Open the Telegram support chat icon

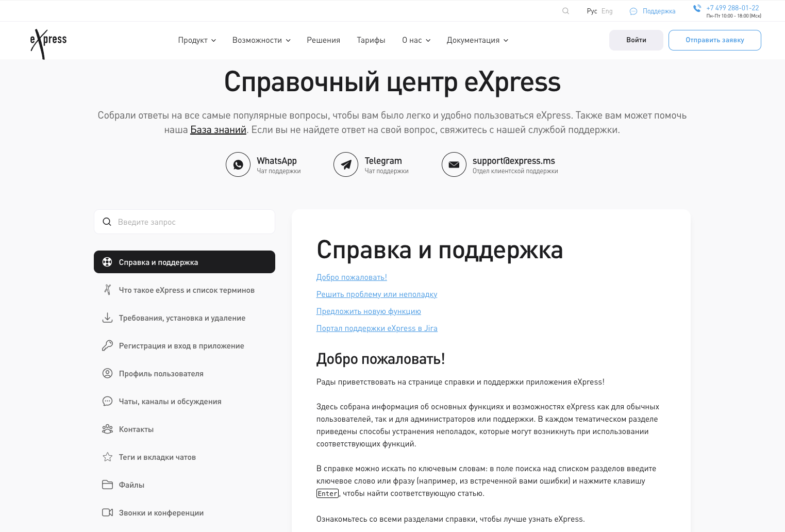[x=346, y=164]
